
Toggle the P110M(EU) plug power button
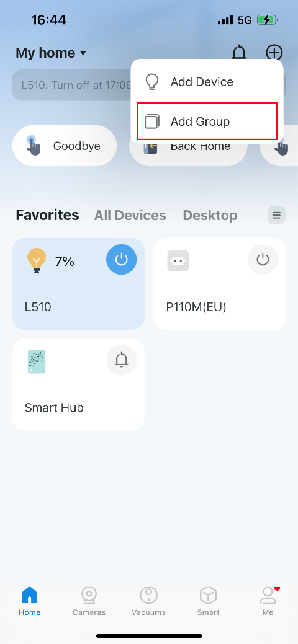tap(263, 260)
